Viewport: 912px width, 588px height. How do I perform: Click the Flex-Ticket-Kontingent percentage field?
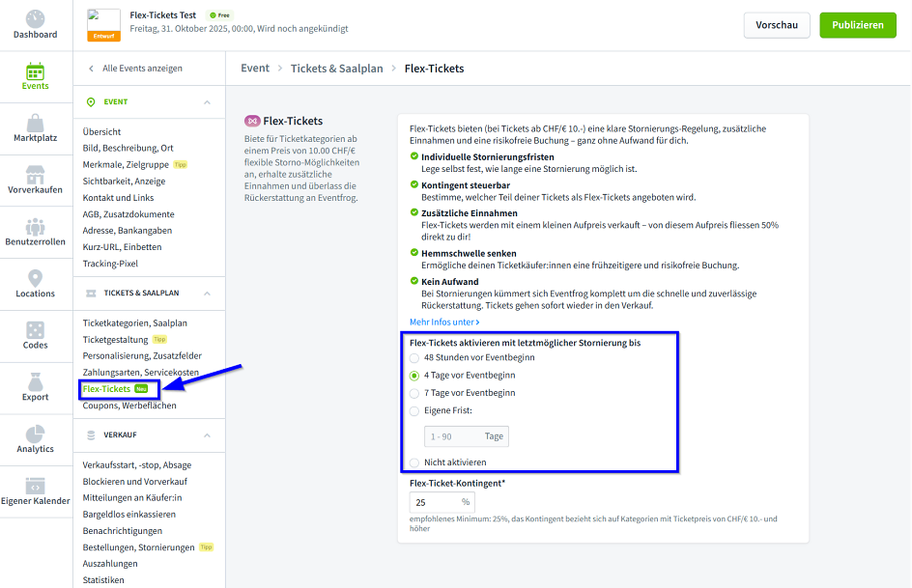(x=433, y=502)
